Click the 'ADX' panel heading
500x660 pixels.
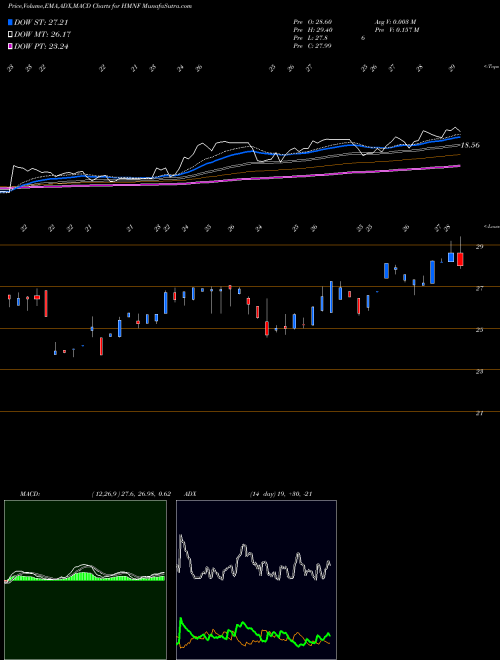pos(190,494)
